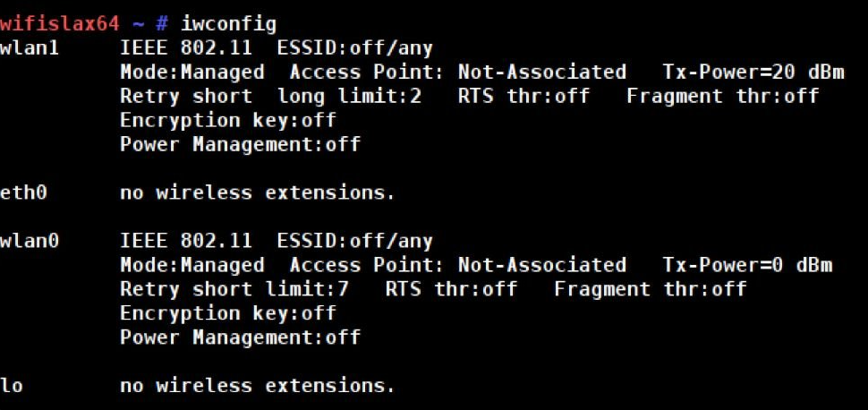Click wlan0's Power Management:off text

(x=240, y=337)
